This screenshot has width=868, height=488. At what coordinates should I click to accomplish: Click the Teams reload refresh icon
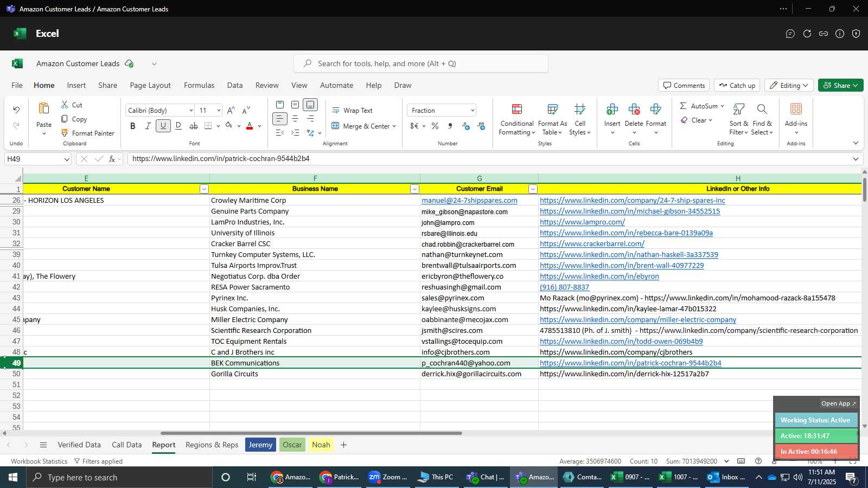pyautogui.click(x=807, y=34)
